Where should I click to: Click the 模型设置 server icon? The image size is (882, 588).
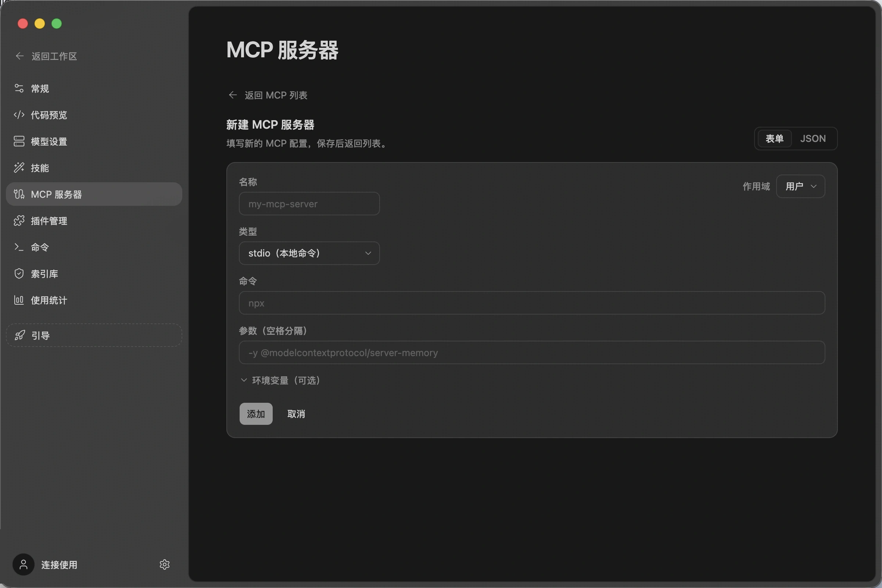(x=19, y=141)
